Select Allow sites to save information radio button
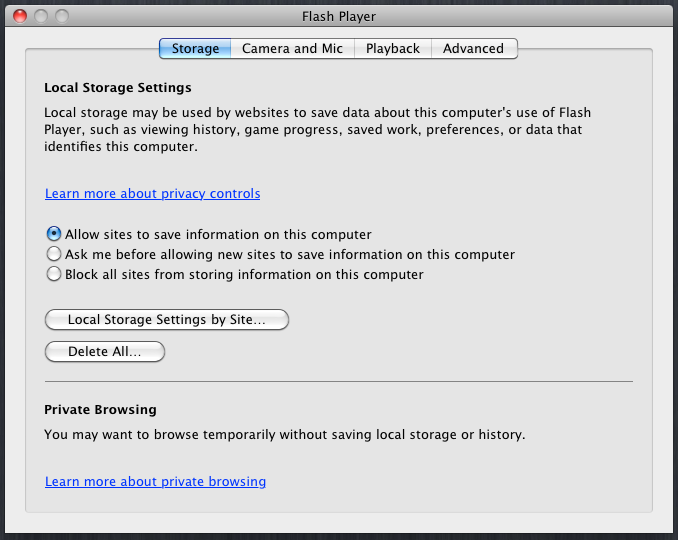 54,234
